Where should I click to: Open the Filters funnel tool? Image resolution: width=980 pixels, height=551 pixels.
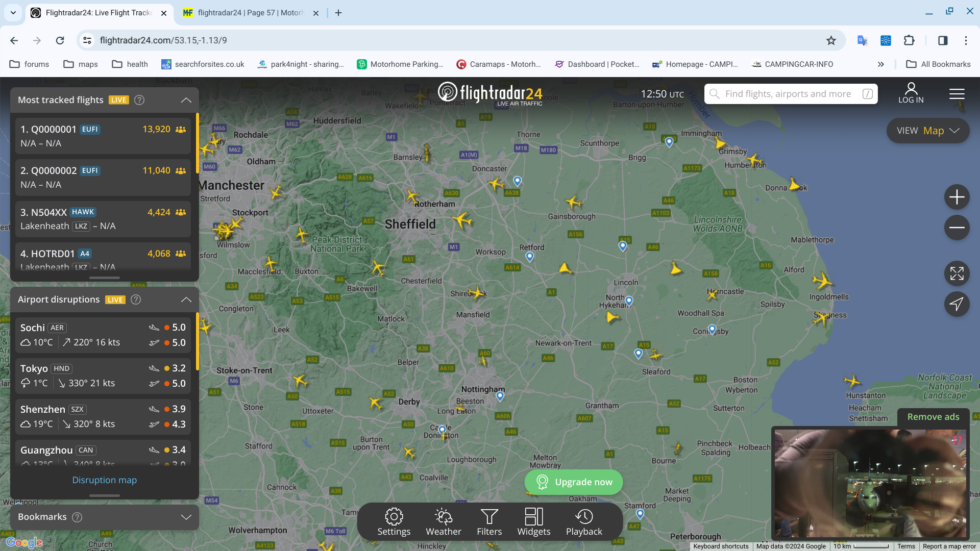pos(489,522)
